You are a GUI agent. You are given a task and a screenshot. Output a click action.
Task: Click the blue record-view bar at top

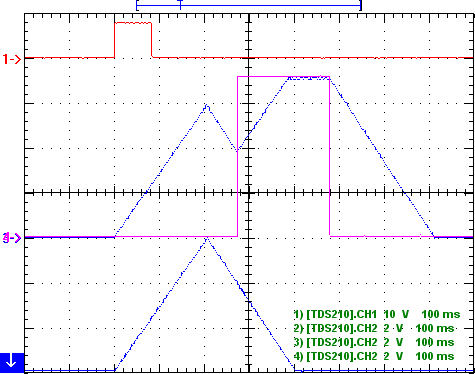click(x=249, y=5)
